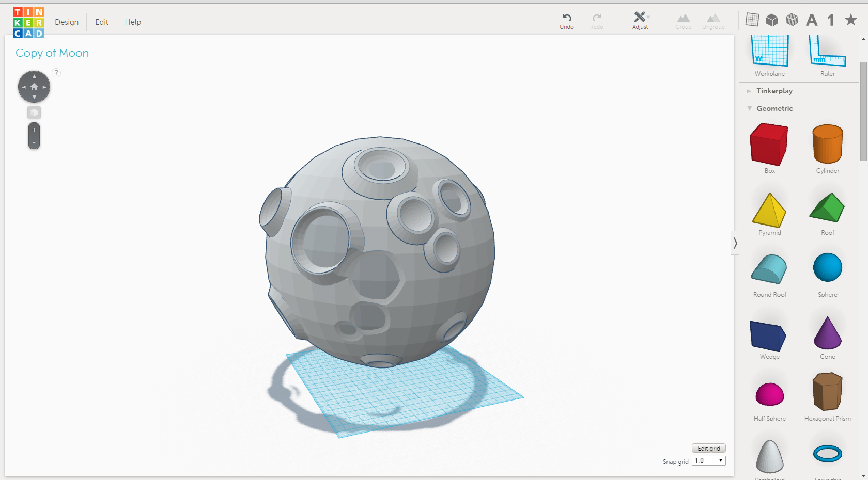Open the numbers category 1 icon

pyautogui.click(x=830, y=20)
